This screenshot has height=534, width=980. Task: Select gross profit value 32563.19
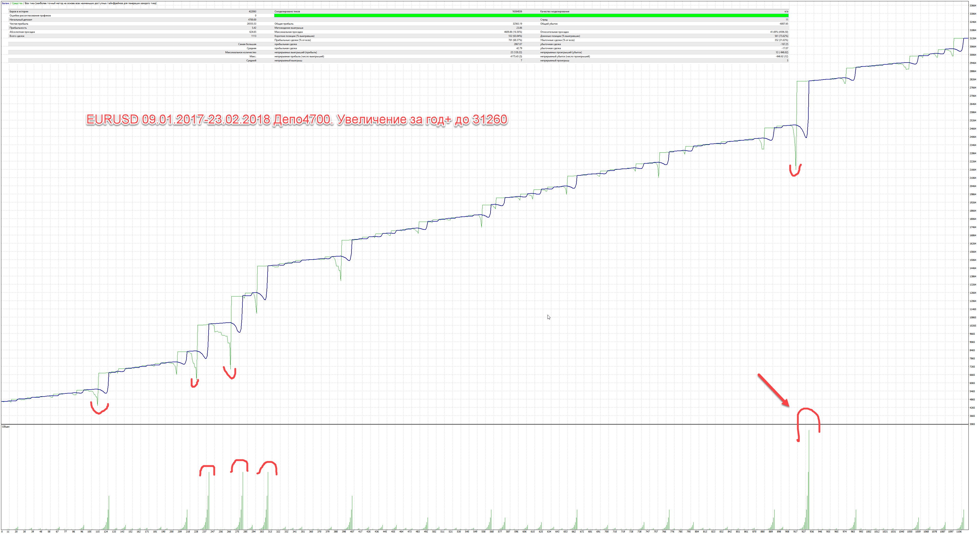(x=517, y=24)
